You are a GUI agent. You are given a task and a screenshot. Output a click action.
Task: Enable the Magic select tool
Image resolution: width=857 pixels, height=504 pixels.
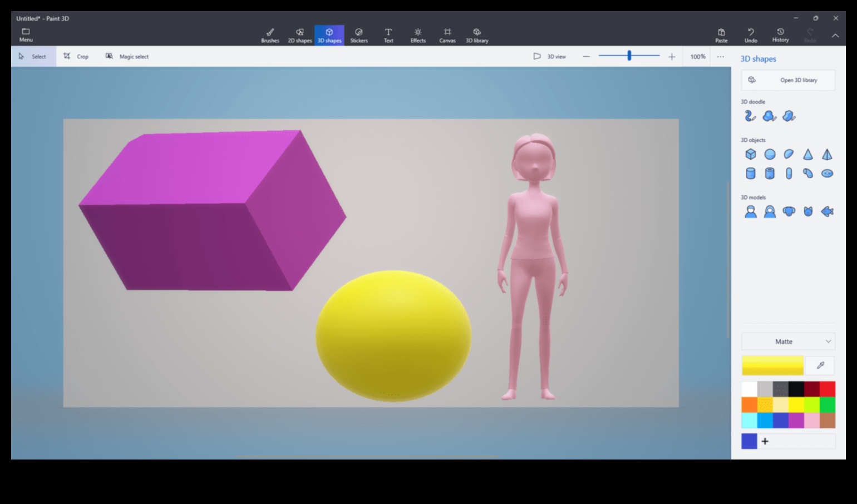point(127,56)
